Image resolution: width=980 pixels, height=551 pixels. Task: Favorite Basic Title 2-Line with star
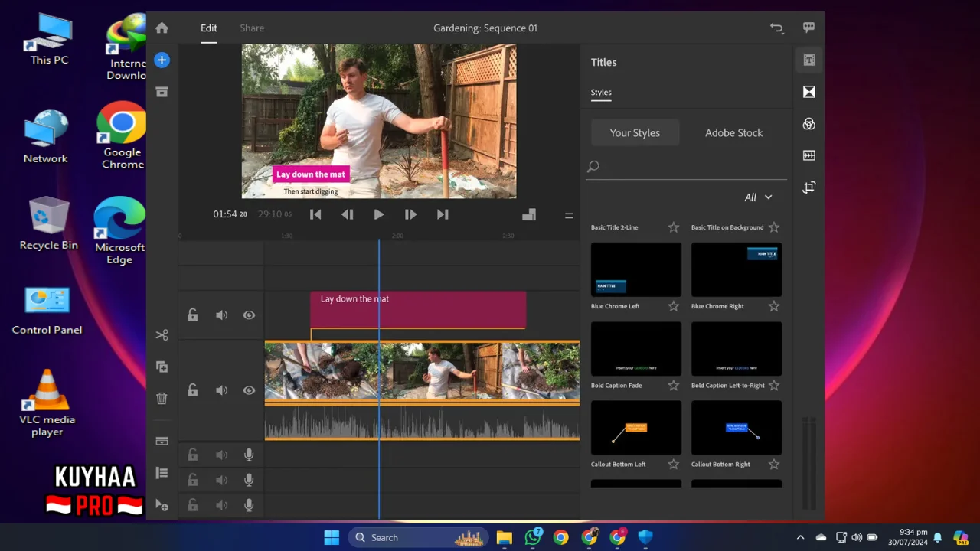pyautogui.click(x=674, y=227)
